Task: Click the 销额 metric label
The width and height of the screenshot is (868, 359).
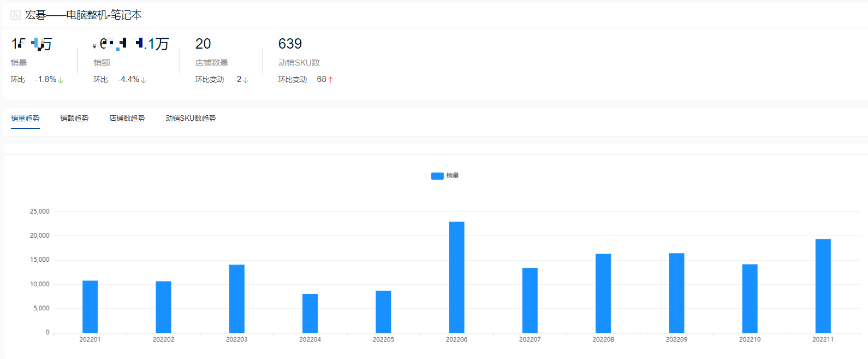Action: [x=102, y=63]
